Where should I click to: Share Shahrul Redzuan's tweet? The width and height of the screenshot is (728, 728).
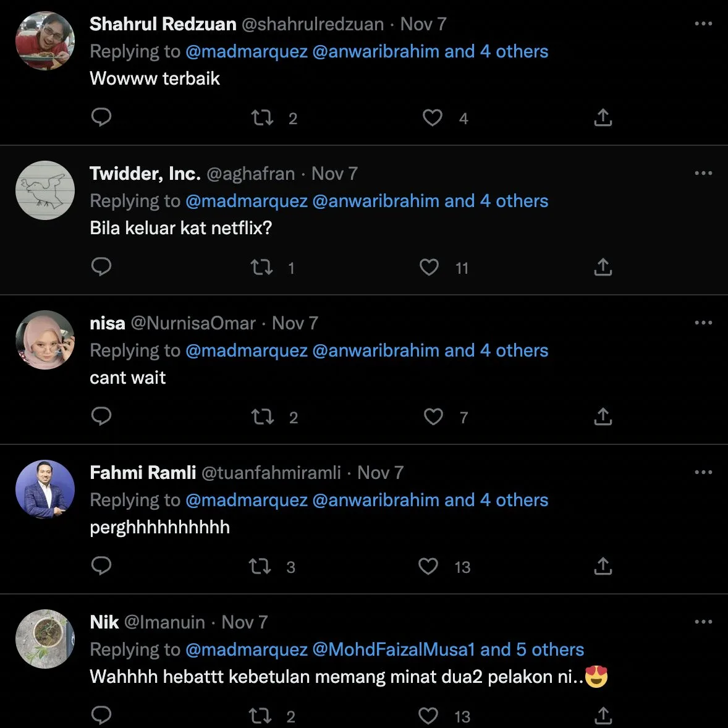(603, 117)
